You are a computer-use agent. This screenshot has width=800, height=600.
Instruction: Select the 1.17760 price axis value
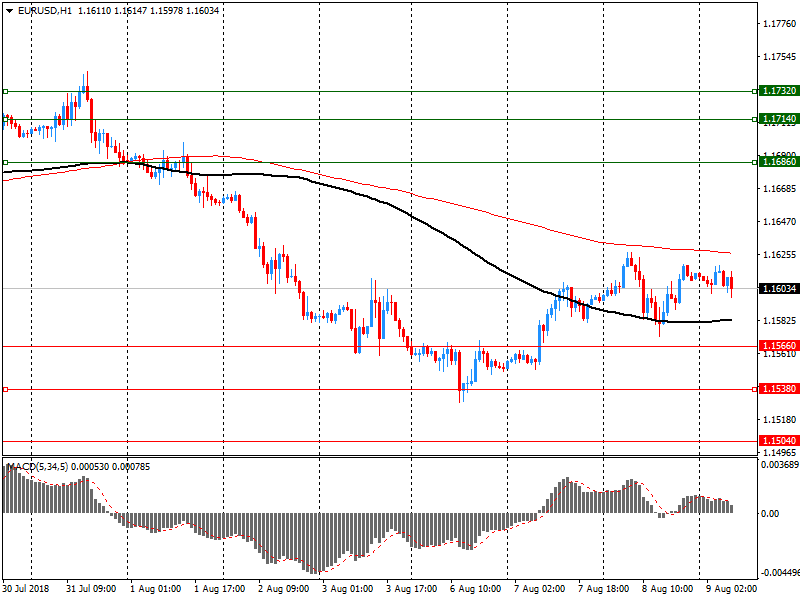(x=779, y=23)
